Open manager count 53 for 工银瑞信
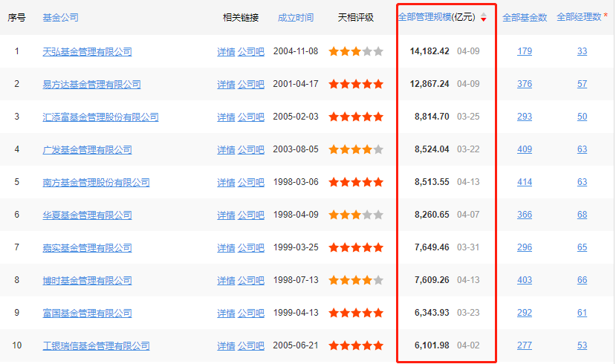The image size is (616, 364). coord(582,345)
